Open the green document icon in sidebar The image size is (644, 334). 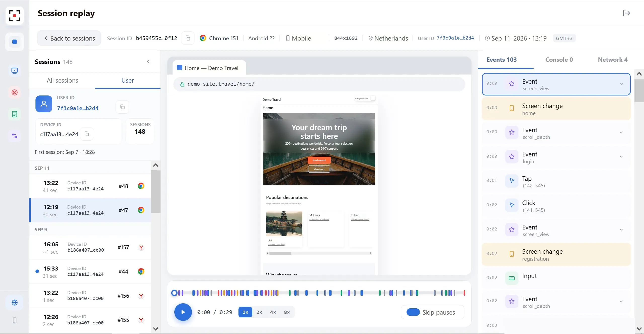pos(15,114)
